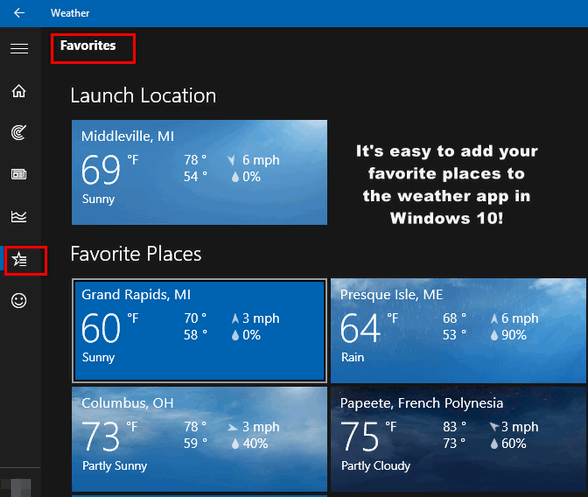Open the Middleville, MI launch location tile

tap(199, 172)
